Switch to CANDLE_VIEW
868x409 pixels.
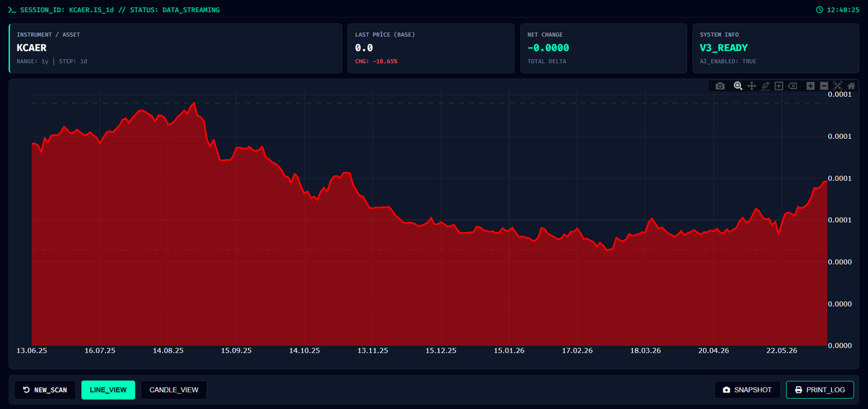pyautogui.click(x=174, y=390)
